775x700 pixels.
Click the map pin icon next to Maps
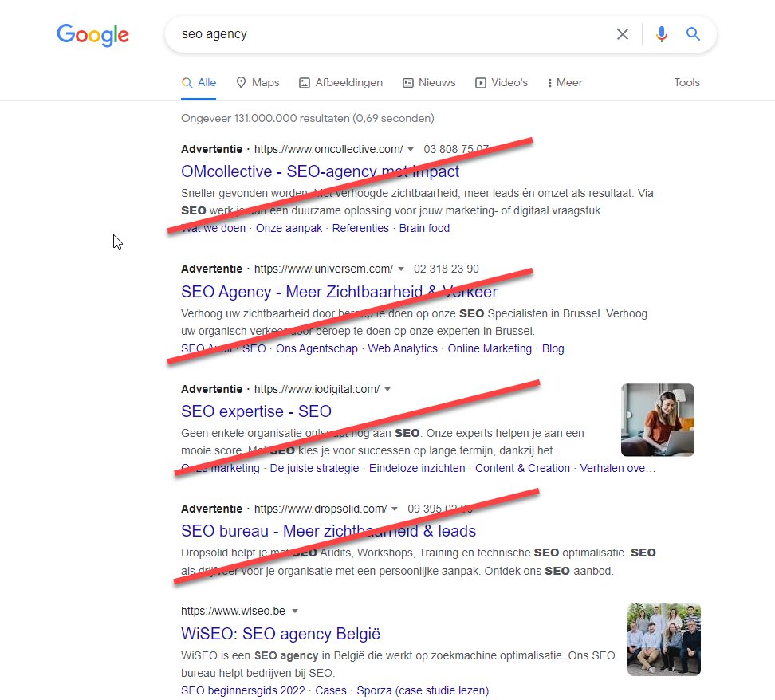[240, 82]
